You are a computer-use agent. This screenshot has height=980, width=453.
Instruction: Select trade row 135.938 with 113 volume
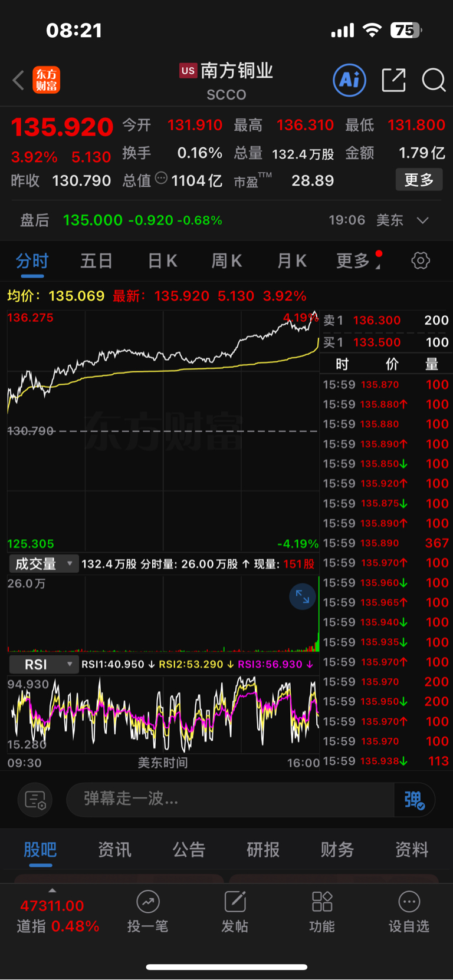(386, 761)
